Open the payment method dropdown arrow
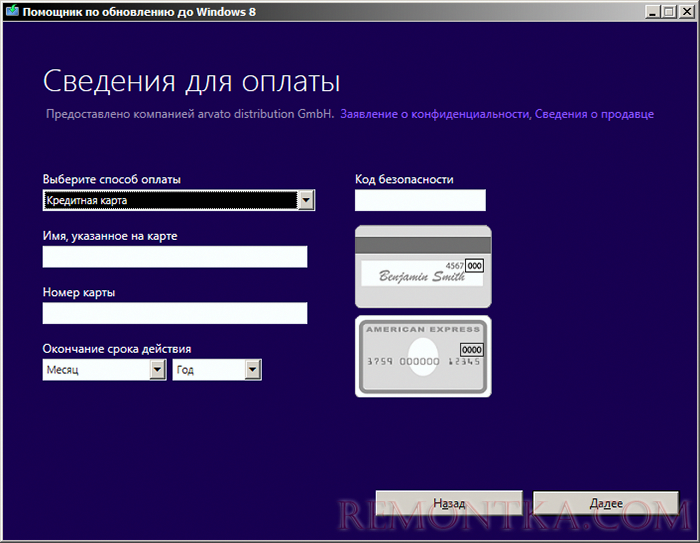700x543 pixels. coord(306,200)
